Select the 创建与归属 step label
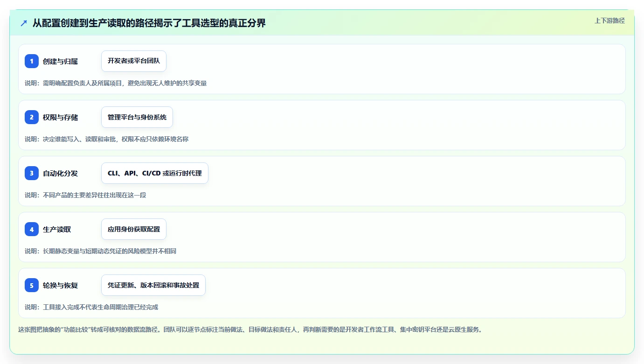 pyautogui.click(x=60, y=61)
